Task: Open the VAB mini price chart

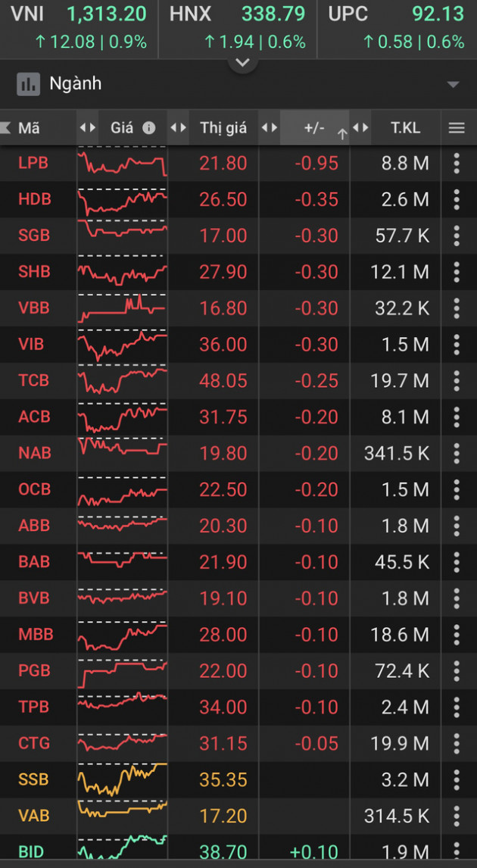Action: click(122, 815)
